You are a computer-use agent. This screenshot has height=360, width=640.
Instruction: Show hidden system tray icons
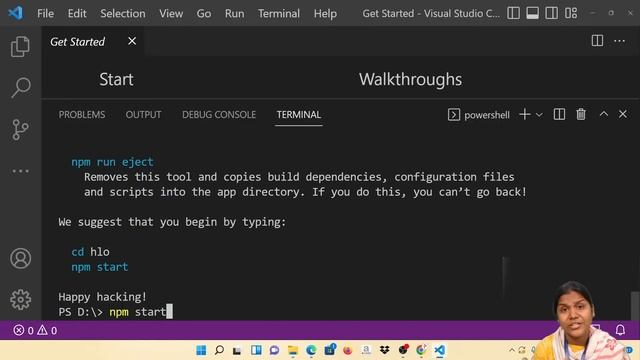tap(512, 350)
